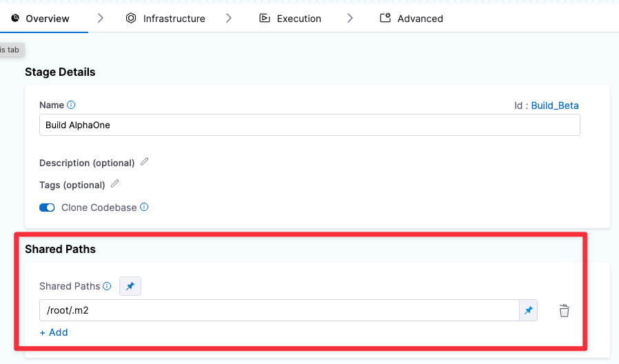Go to the Execution tab
Screen dimensions: 619x364
290,19
